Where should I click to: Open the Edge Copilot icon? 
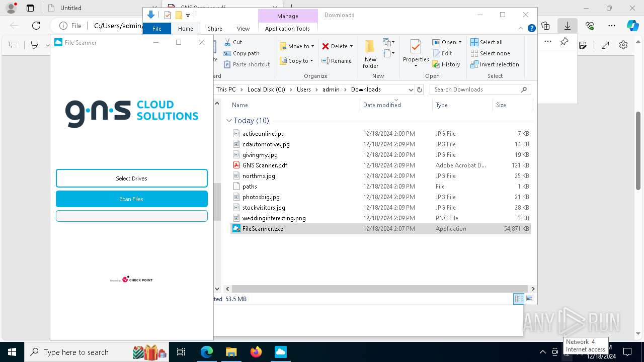tap(632, 26)
